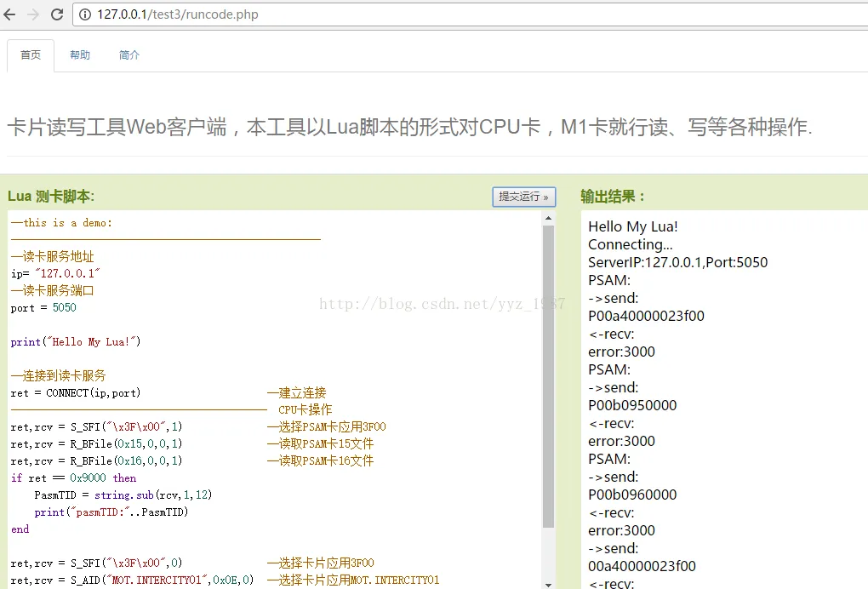Click the PasmTID = string.sub(rcv,1,12) line
This screenshot has height=589, width=868.
(123, 495)
